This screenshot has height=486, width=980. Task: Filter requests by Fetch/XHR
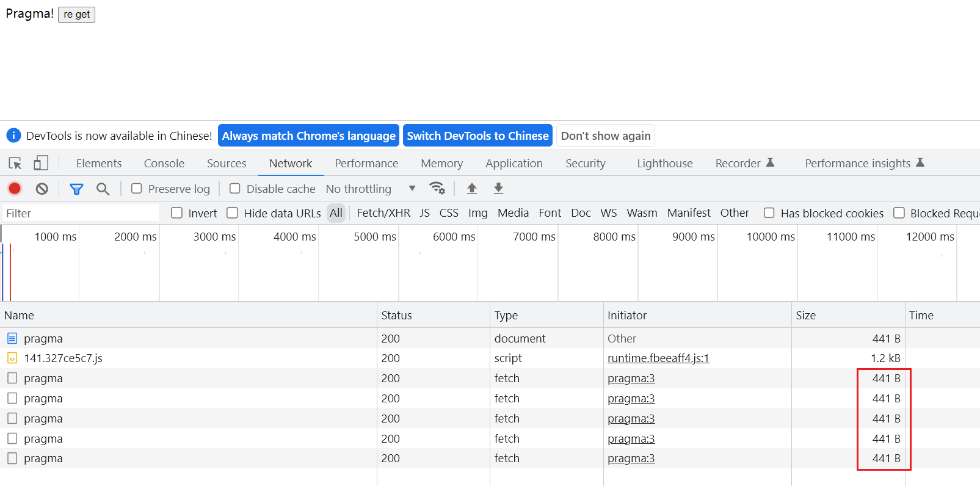point(383,213)
